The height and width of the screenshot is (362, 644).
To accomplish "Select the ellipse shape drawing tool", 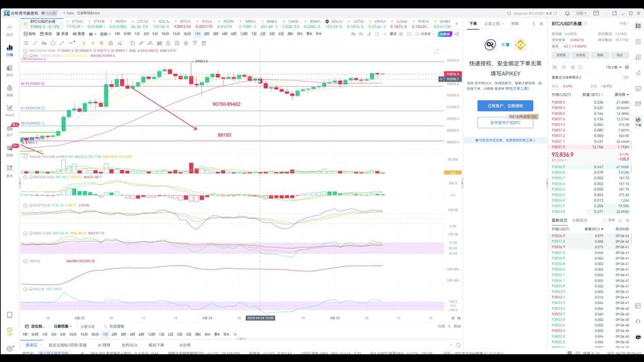I will pyautogui.click(x=53, y=43).
